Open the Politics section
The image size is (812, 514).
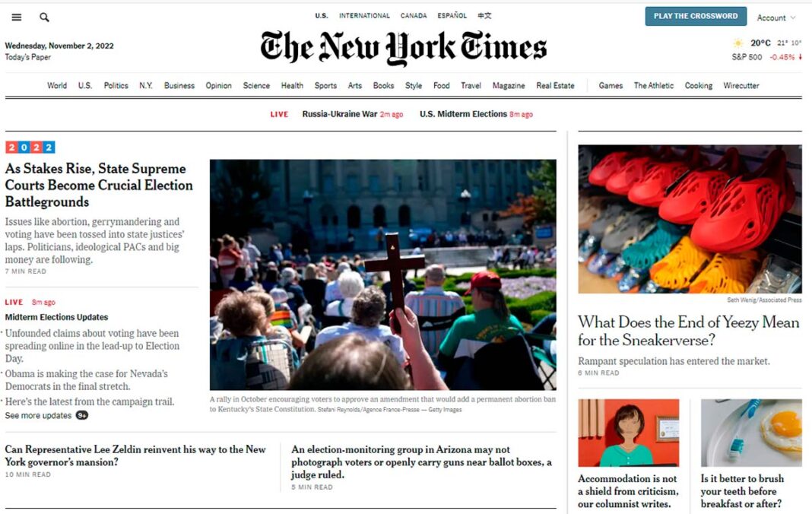(116, 85)
